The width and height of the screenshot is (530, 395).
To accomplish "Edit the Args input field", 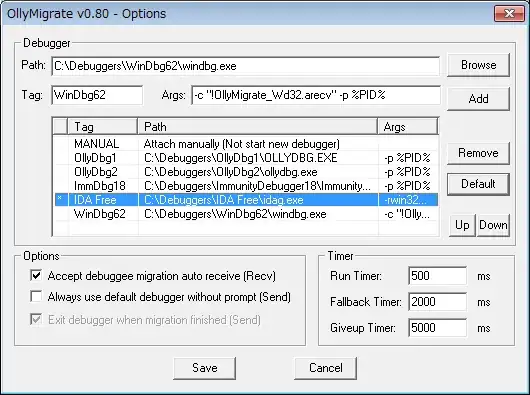I will pyautogui.click(x=316, y=95).
